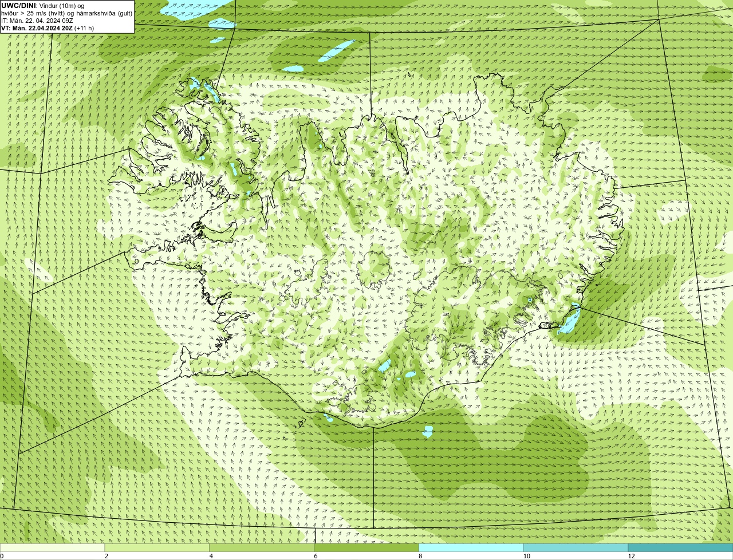
Task: Click the 8–10 m/s light cyan legend swatch
Action: (471, 547)
